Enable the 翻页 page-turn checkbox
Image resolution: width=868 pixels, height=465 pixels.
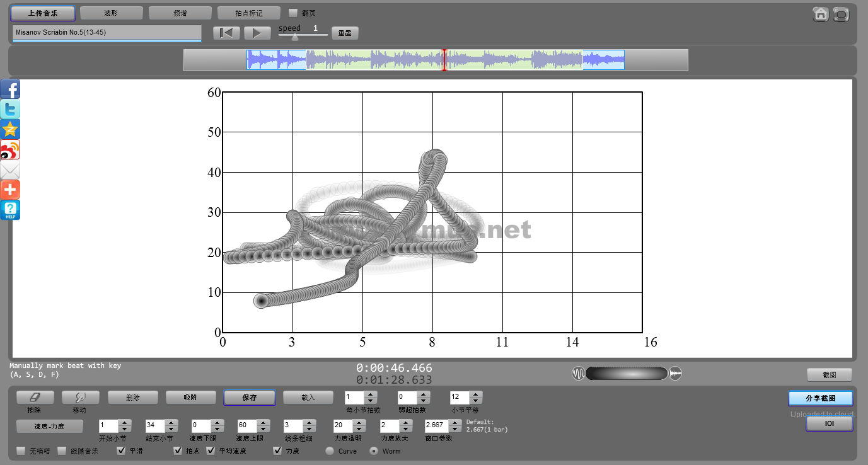pyautogui.click(x=293, y=13)
